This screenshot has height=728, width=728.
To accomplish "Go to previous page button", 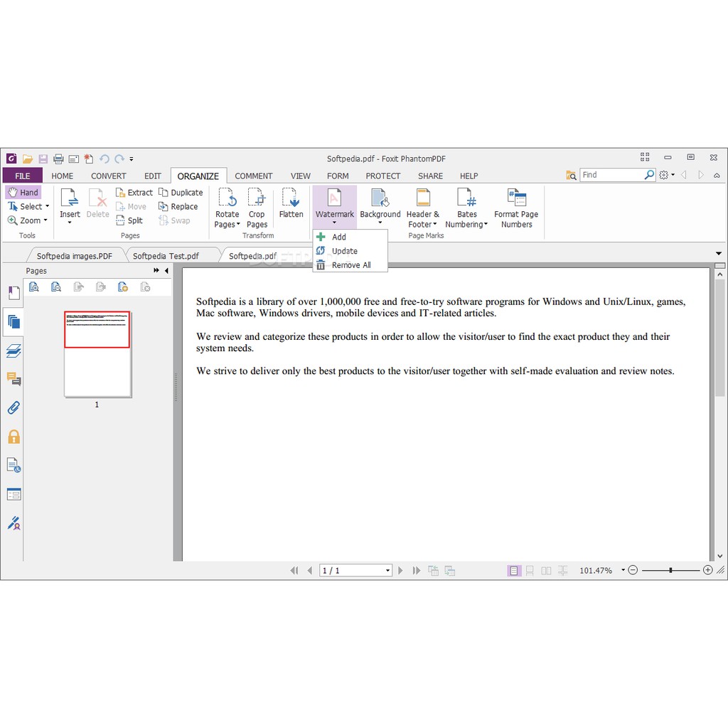I will 310,571.
